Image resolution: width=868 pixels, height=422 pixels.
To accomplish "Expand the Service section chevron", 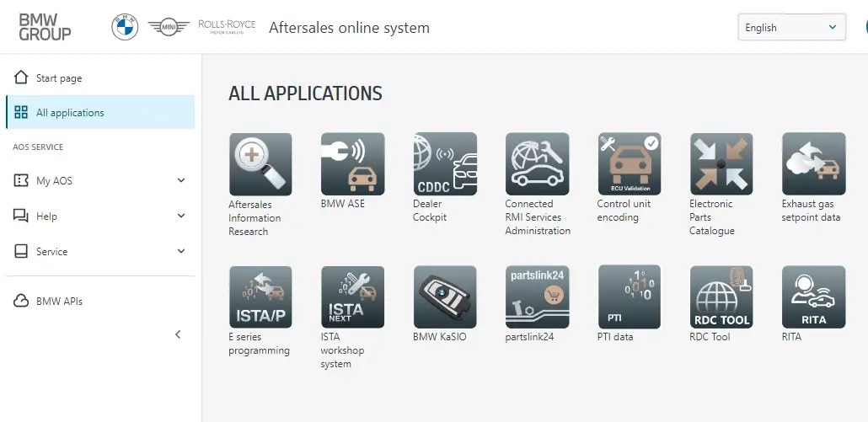I will [x=181, y=251].
